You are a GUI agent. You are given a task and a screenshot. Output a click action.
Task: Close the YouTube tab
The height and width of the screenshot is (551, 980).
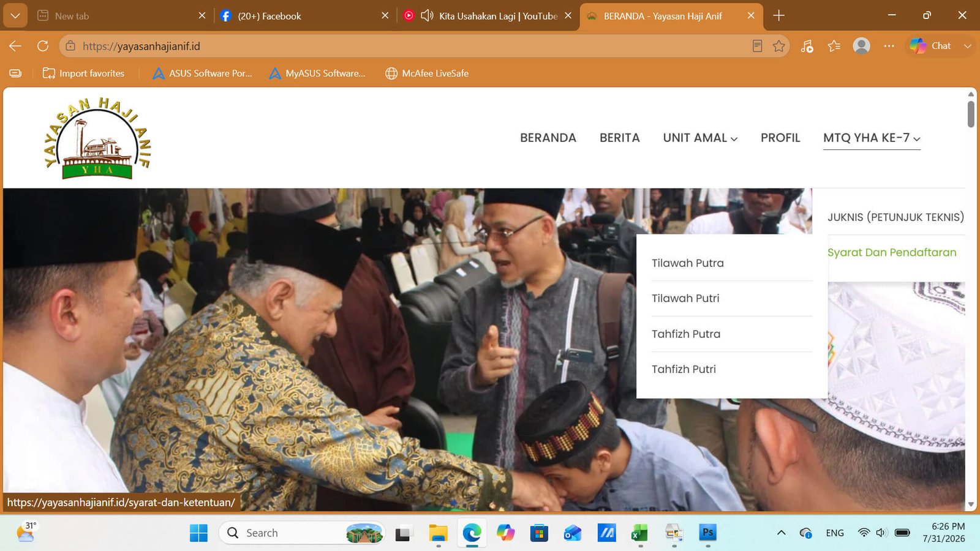[x=568, y=16]
